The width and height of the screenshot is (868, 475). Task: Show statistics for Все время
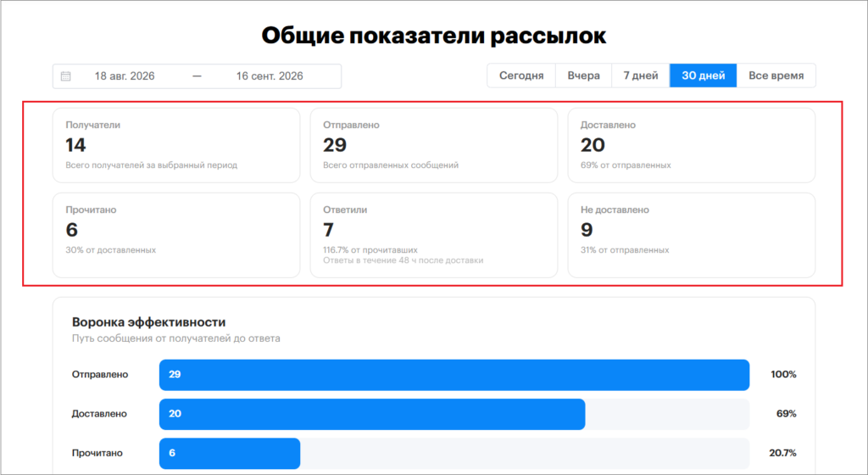(776, 75)
